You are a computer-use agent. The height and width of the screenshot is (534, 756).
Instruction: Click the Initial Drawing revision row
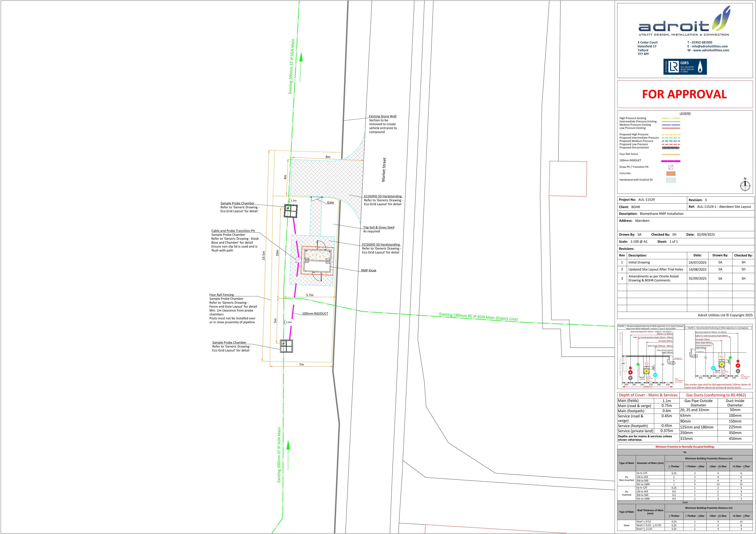685,262
